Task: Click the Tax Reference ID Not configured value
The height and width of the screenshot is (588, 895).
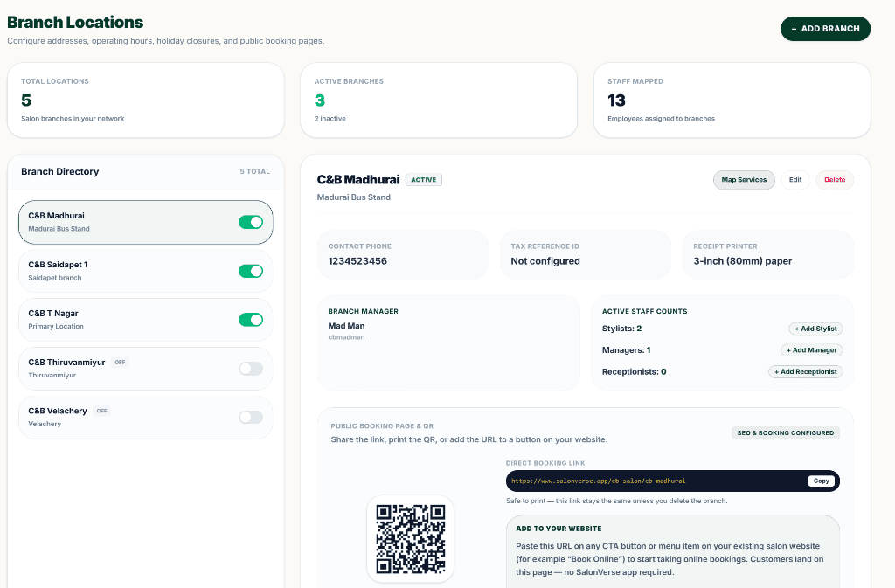Action: (x=545, y=261)
